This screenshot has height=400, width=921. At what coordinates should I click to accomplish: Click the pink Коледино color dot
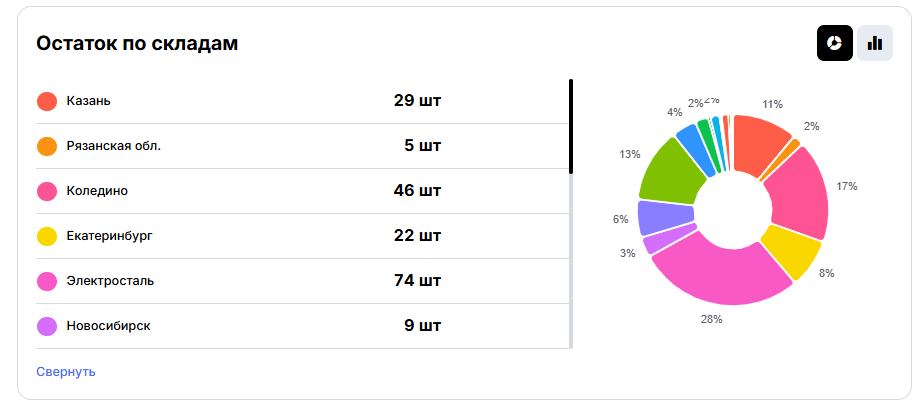click(47, 191)
